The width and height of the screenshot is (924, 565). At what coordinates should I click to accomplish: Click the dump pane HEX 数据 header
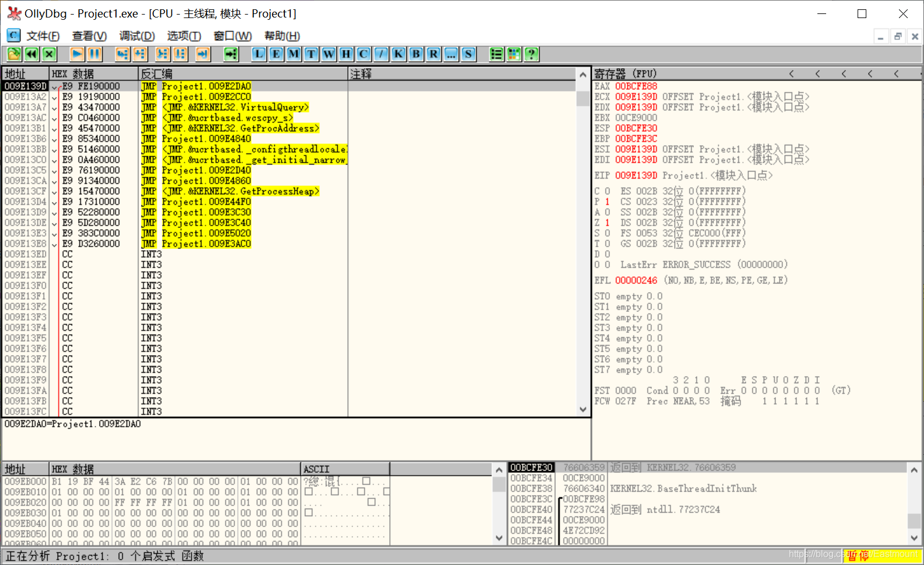[x=175, y=469]
